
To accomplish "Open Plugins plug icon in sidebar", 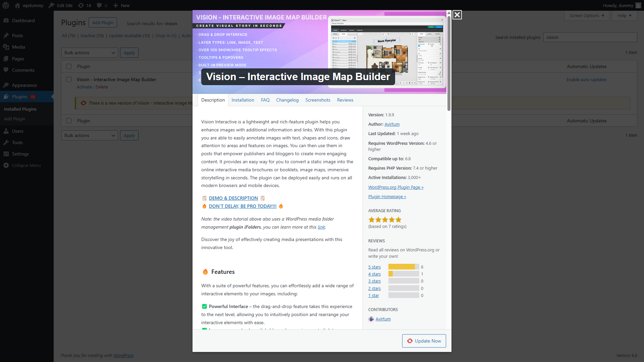I will [6, 97].
